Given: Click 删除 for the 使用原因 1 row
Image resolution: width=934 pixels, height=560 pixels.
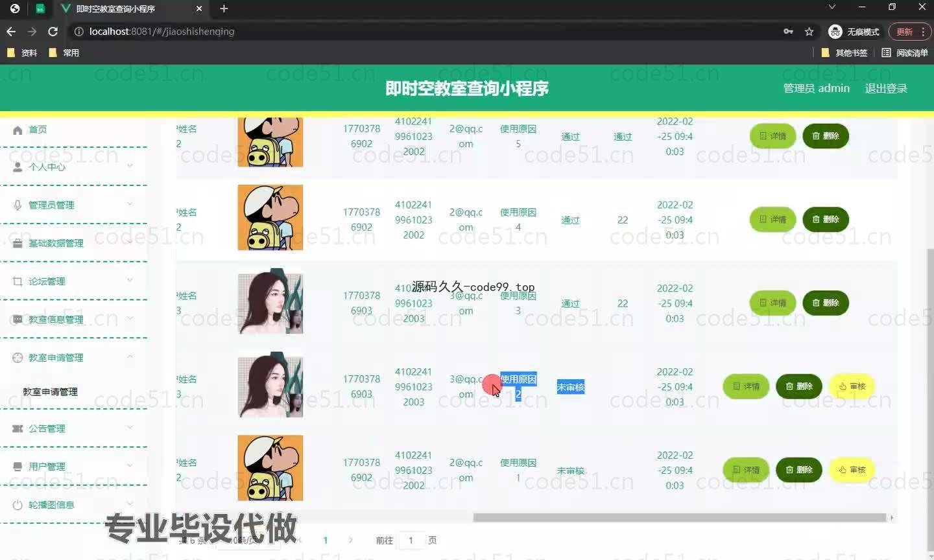Looking at the screenshot, I should click(799, 470).
